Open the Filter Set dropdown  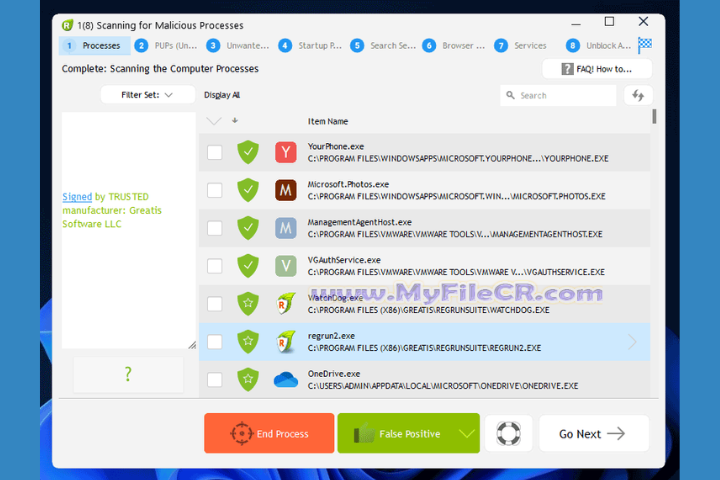pyautogui.click(x=147, y=95)
